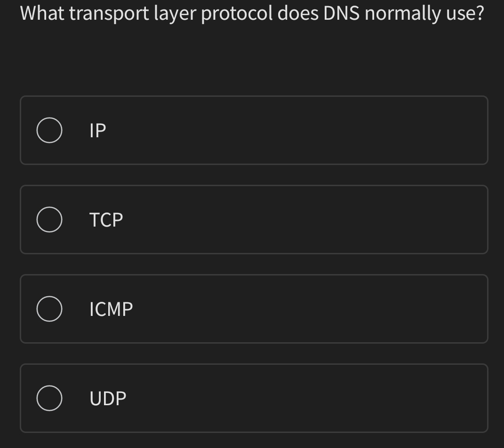Select the third answer choice ICMP
The image size is (504, 448).
pos(254,308)
